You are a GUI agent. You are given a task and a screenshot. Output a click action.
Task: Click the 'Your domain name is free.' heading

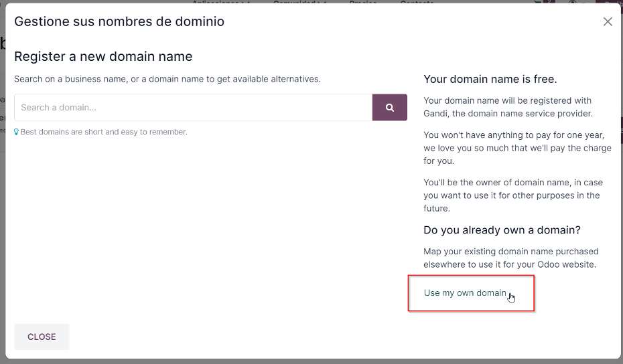click(x=490, y=79)
